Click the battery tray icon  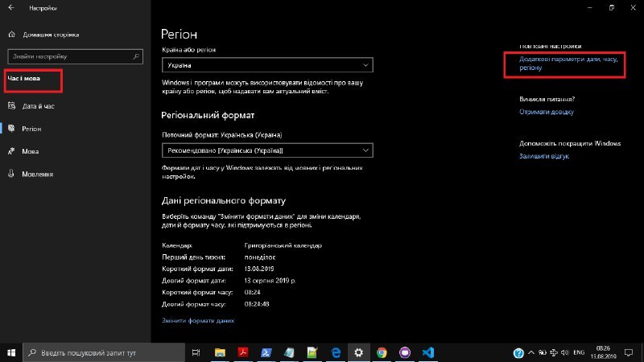(x=543, y=352)
